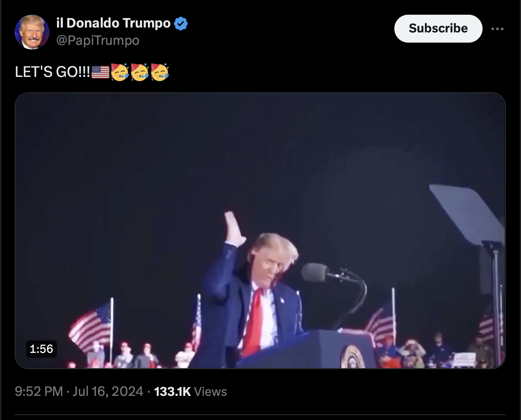This screenshot has width=521, height=420.
Task: Click the blue verified checkmark badge
Action: [181, 23]
